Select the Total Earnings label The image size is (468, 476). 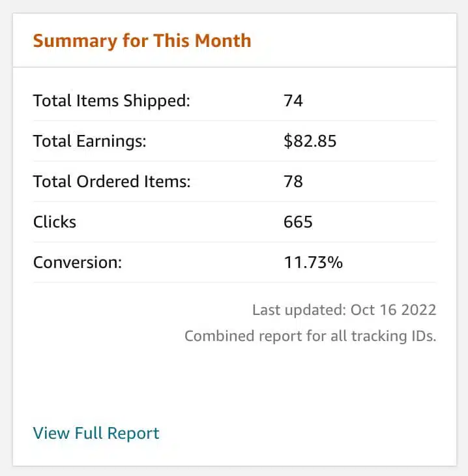[x=89, y=141]
